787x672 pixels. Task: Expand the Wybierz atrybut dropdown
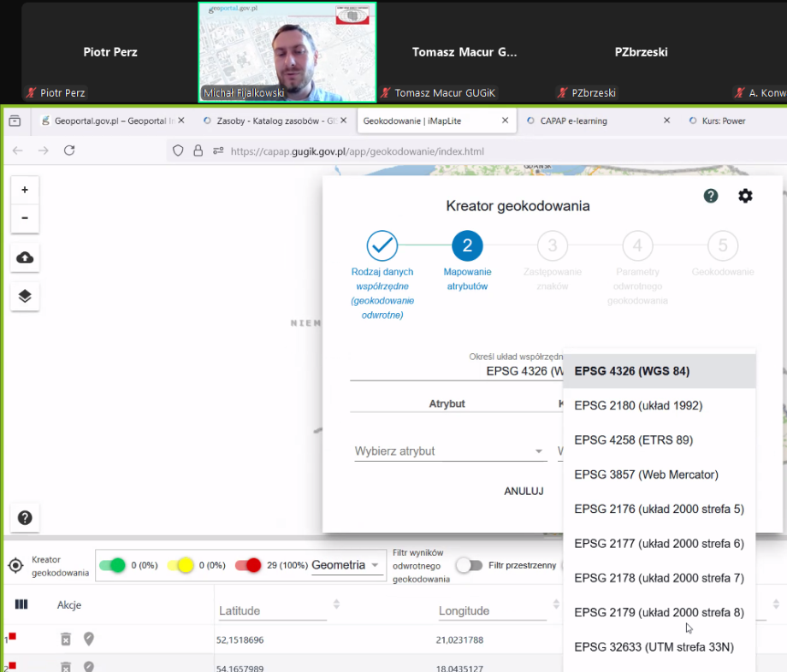449,451
